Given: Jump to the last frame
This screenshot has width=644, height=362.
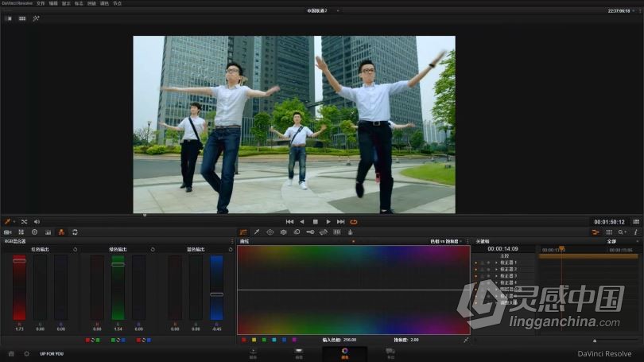Looking at the screenshot, I should click(x=341, y=222).
